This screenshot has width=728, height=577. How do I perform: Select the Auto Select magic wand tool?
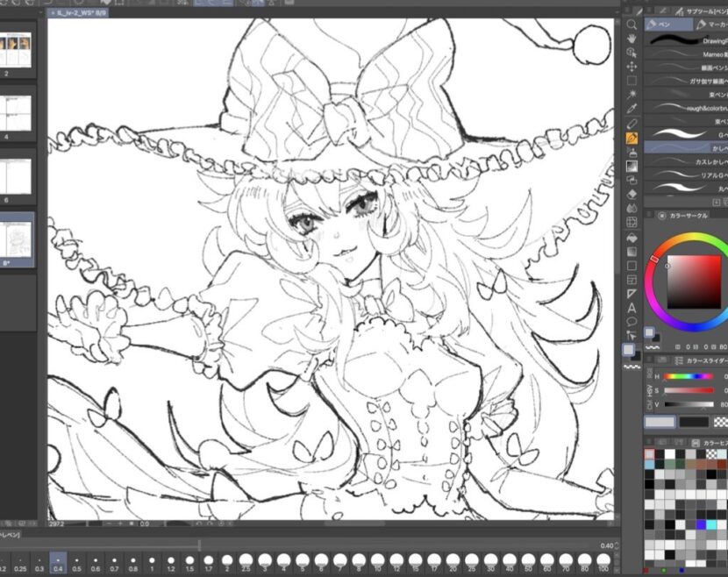tap(632, 95)
